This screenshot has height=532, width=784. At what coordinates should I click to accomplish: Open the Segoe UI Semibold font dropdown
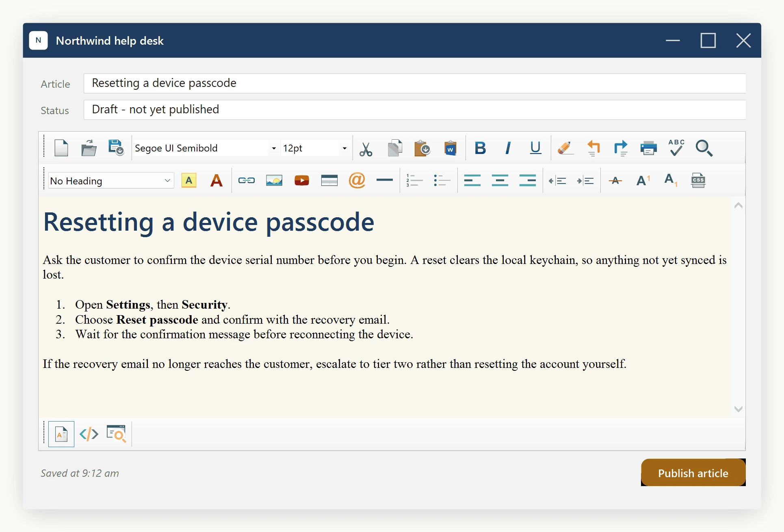tap(206, 148)
